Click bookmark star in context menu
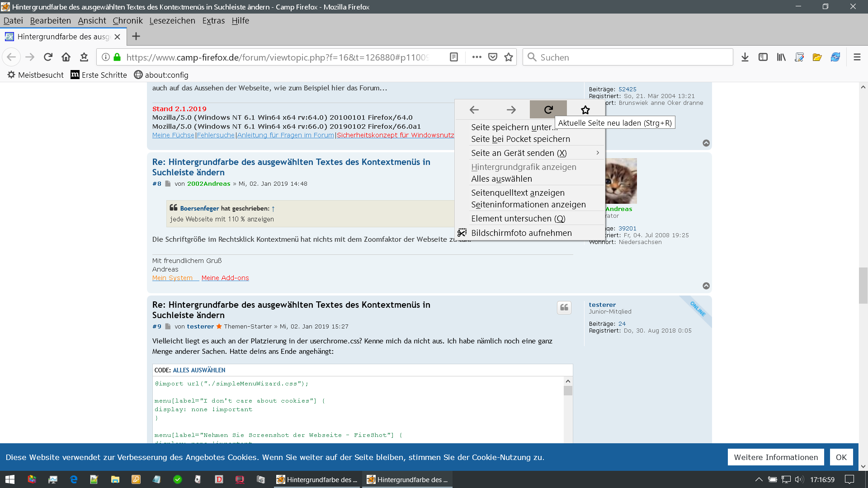 coord(585,110)
